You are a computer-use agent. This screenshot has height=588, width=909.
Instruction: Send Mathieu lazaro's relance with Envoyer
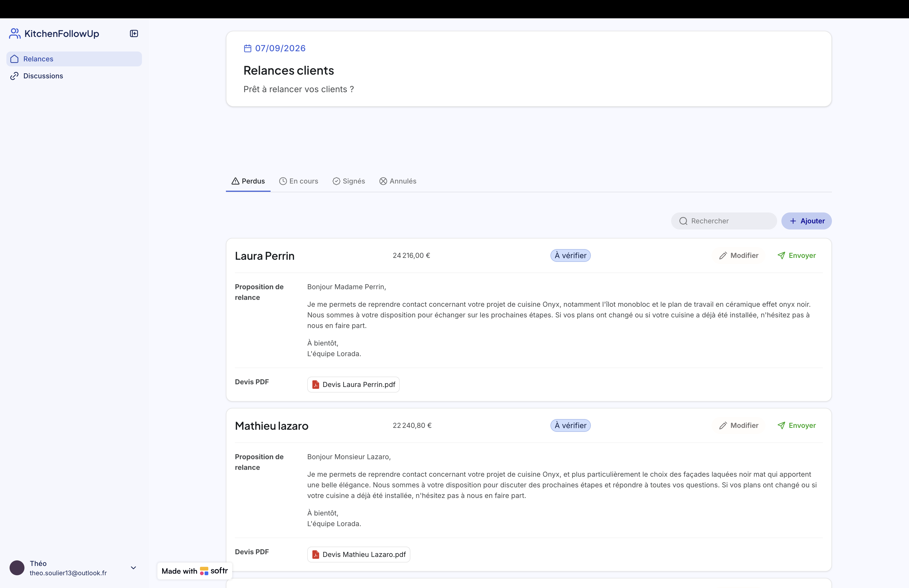click(x=796, y=425)
